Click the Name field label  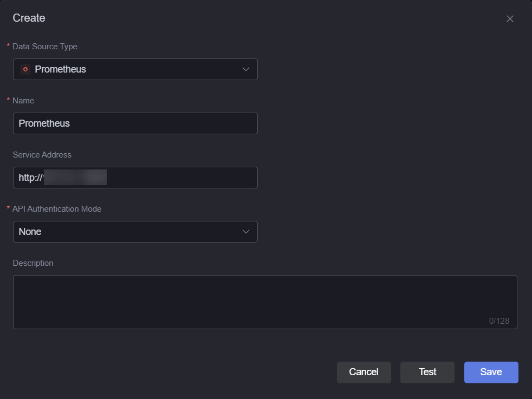pyautogui.click(x=23, y=101)
